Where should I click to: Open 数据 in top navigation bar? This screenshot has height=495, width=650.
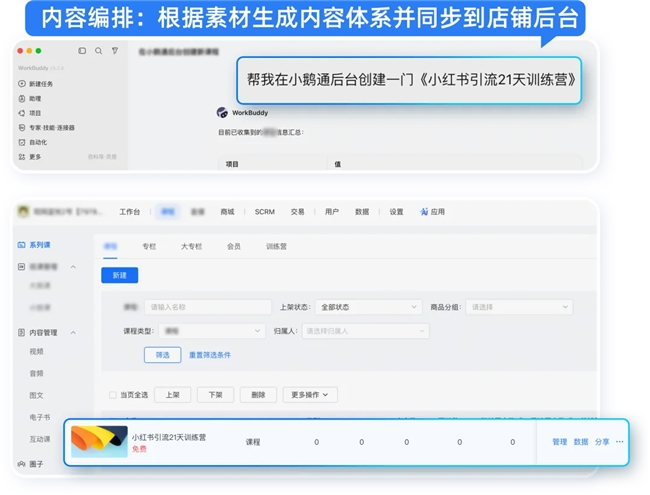[362, 211]
